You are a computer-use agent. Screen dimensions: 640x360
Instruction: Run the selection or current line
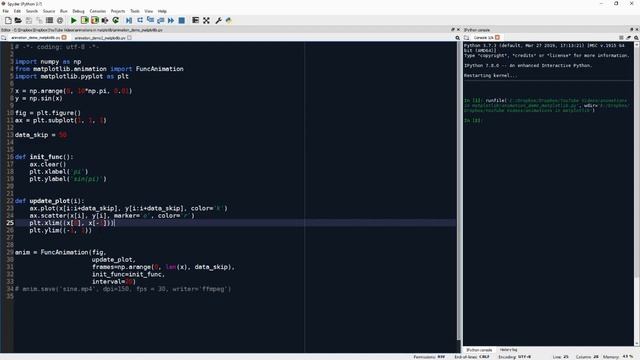point(105,20)
